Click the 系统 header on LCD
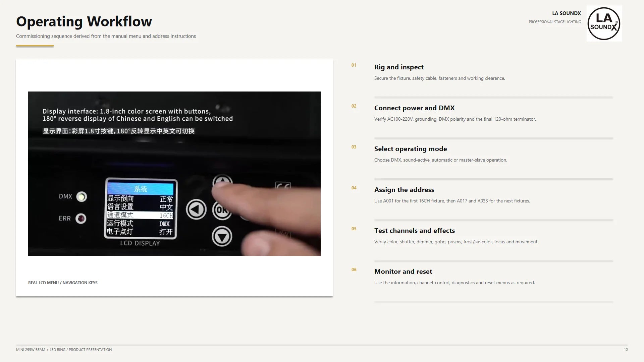 [141, 189]
